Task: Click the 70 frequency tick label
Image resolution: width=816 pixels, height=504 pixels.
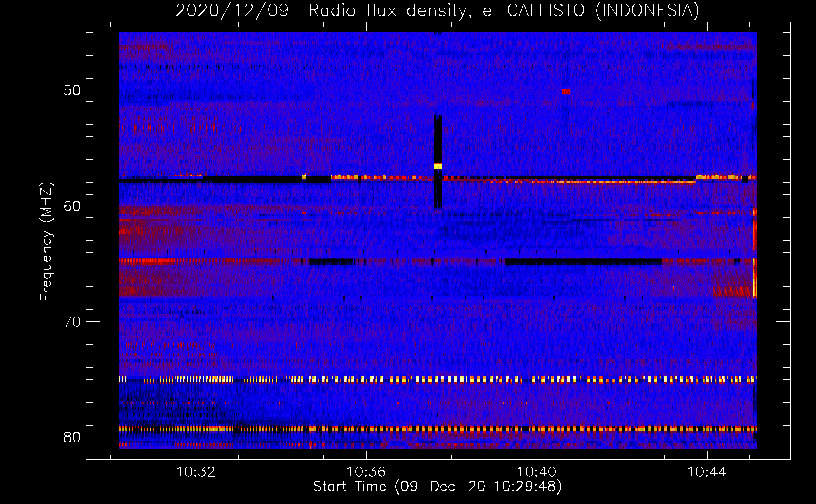Action: [72, 322]
